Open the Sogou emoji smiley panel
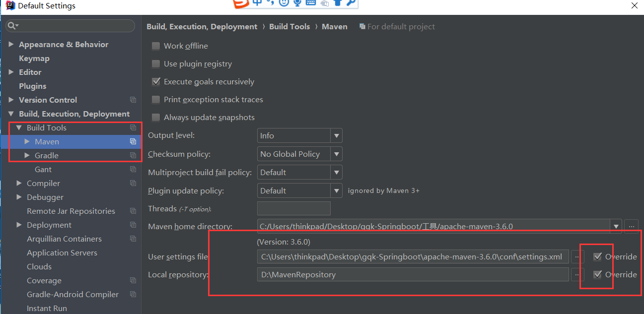Image resolution: width=644 pixels, height=314 pixels. coord(284,2)
